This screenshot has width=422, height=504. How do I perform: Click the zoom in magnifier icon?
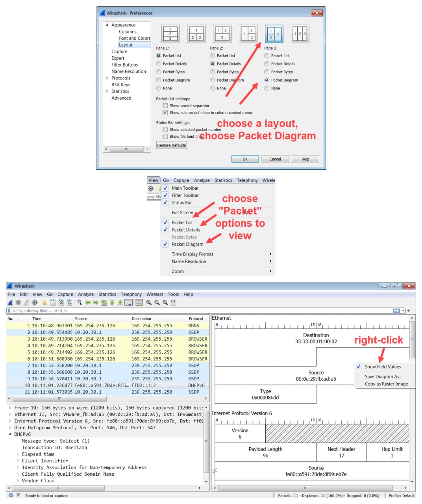[x=149, y=302]
